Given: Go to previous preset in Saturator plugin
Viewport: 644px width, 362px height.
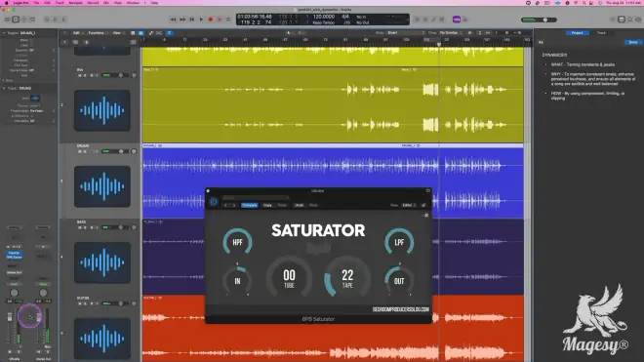Looking at the screenshot, I should (225, 205).
